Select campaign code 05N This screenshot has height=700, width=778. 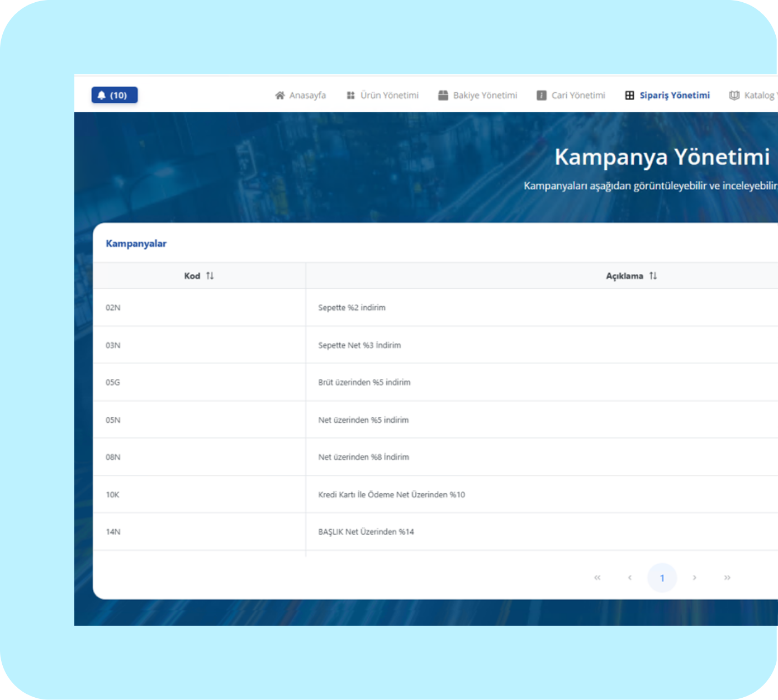[x=113, y=420]
